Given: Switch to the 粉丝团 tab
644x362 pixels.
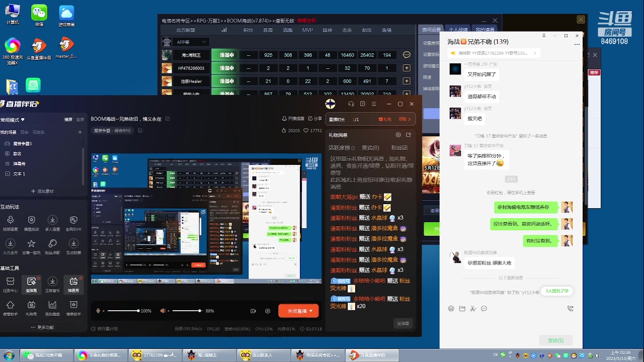Looking at the screenshot, I should (399, 148).
